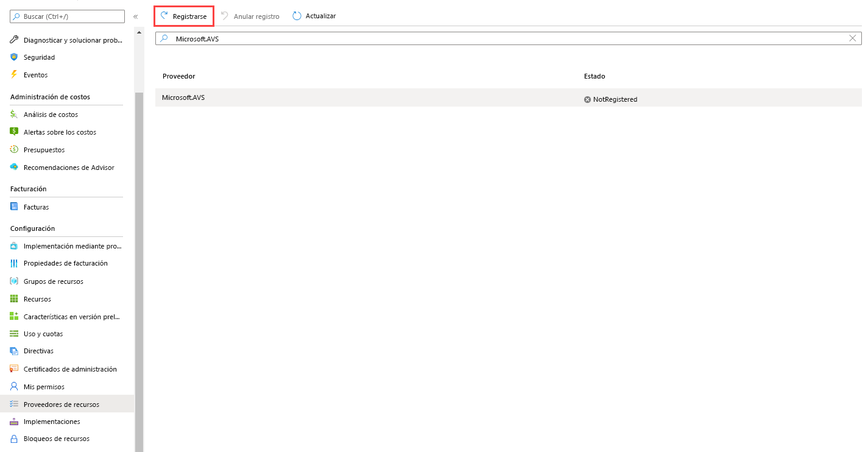Click the search magnifier in the filter box
This screenshot has width=868, height=452.
click(164, 38)
